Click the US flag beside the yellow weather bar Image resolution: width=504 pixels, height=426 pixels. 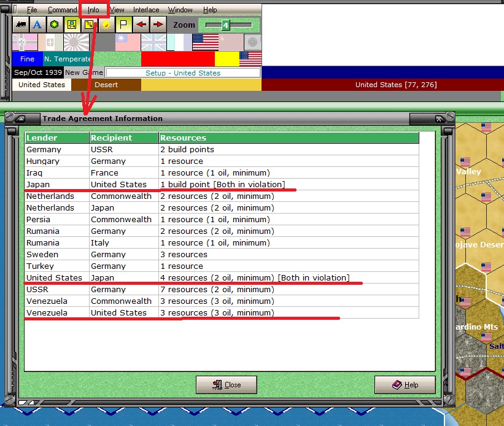click(x=250, y=59)
